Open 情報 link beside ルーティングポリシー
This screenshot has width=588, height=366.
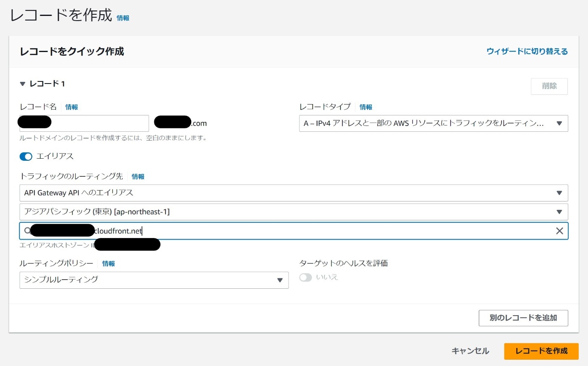108,264
